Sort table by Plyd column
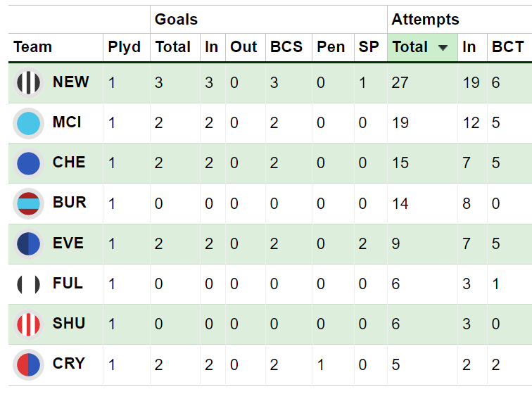532x394 pixels. click(125, 47)
